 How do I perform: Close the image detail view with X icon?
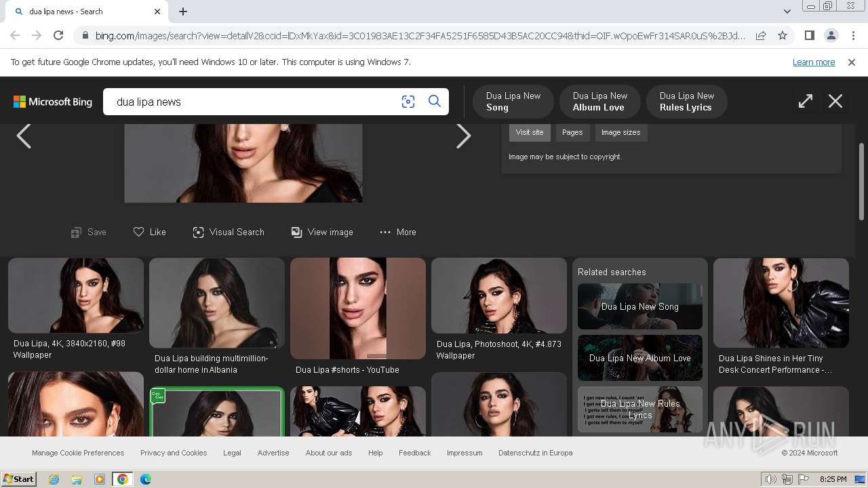coord(835,101)
